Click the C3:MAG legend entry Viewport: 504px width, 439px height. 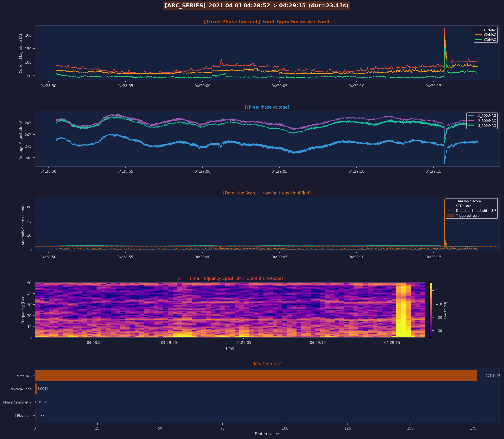490,40
